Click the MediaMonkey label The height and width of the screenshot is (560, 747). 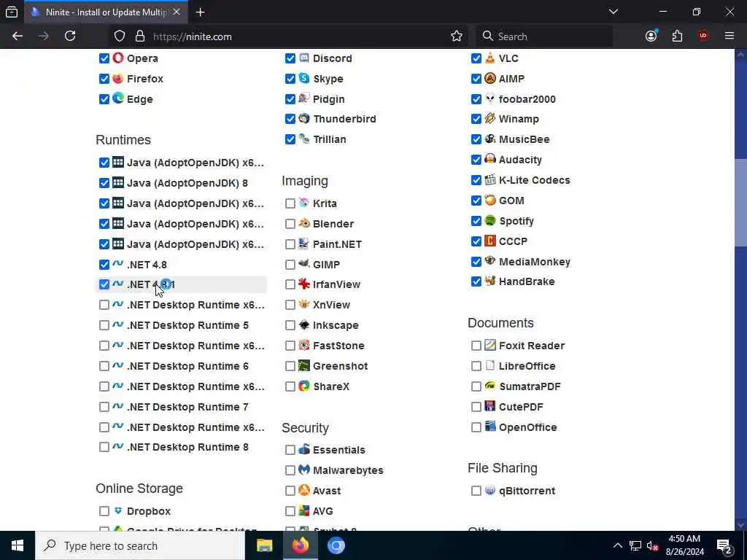pyautogui.click(x=534, y=262)
